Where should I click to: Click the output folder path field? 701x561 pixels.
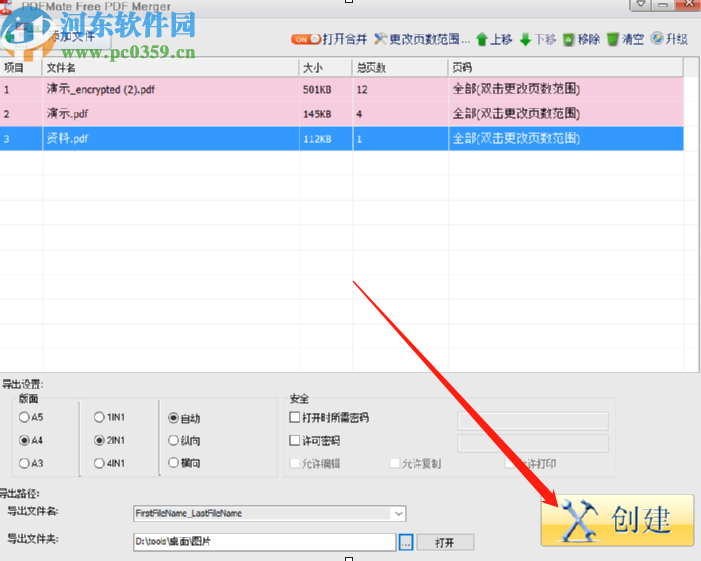265,542
